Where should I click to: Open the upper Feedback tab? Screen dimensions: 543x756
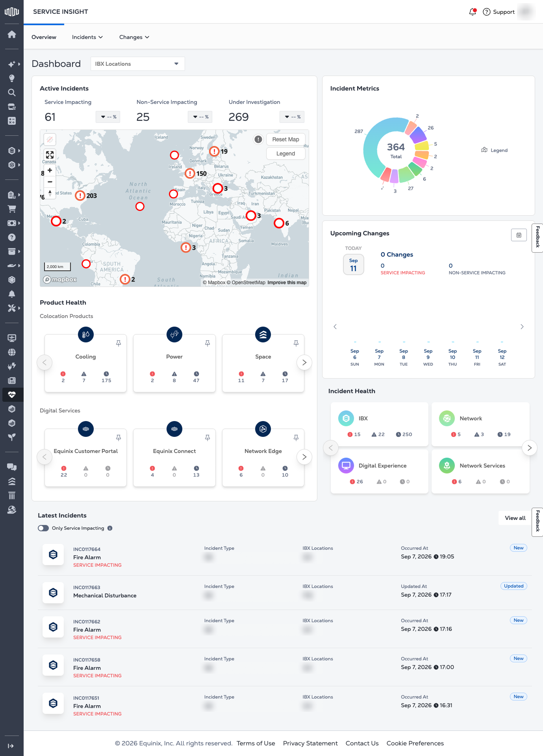tap(537, 238)
